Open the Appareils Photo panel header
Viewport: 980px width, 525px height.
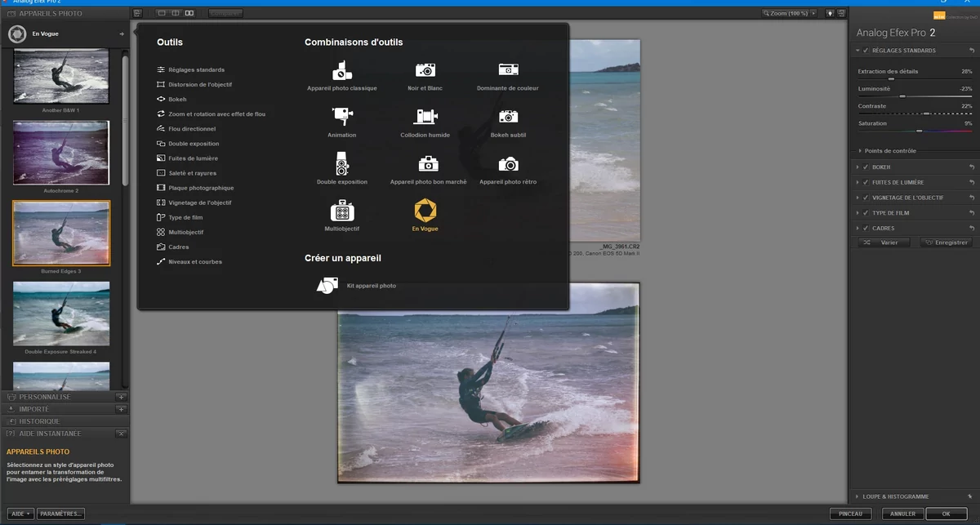(65, 14)
